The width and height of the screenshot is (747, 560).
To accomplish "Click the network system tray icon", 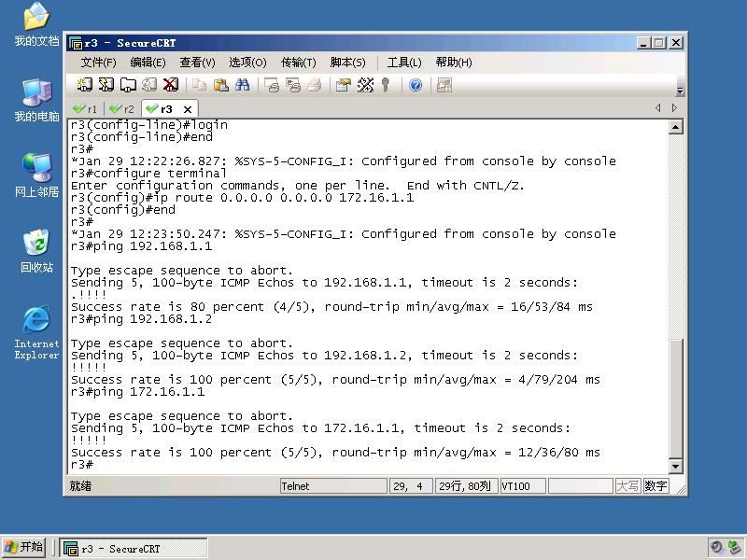I will pyautogui.click(x=735, y=547).
